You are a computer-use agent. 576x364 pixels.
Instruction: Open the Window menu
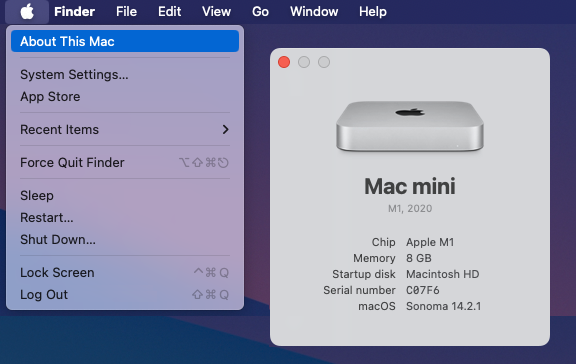pyautogui.click(x=314, y=12)
